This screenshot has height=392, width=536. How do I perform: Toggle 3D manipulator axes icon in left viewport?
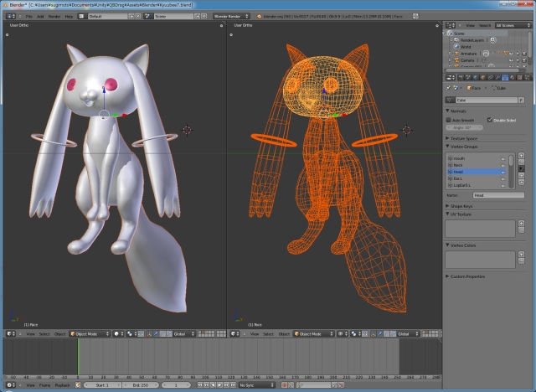pos(149,333)
